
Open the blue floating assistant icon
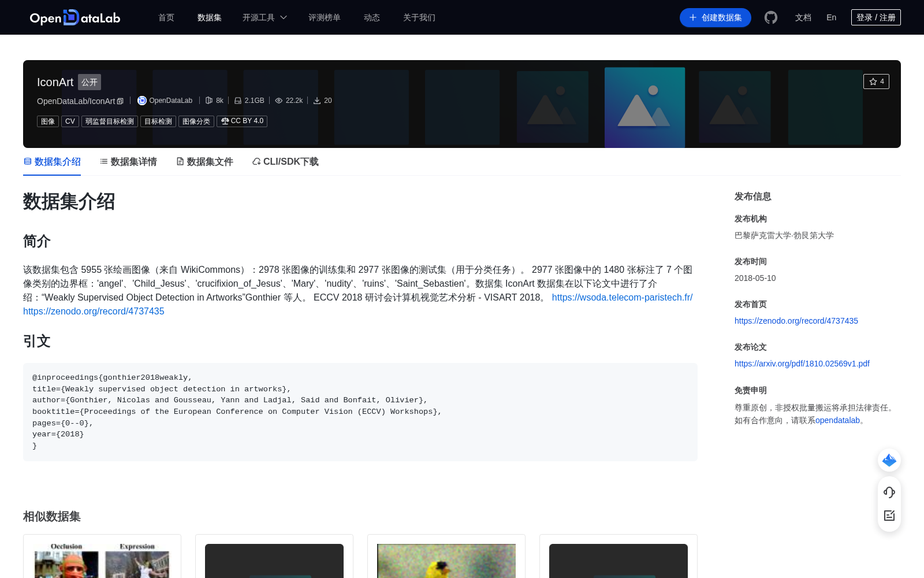point(889,460)
